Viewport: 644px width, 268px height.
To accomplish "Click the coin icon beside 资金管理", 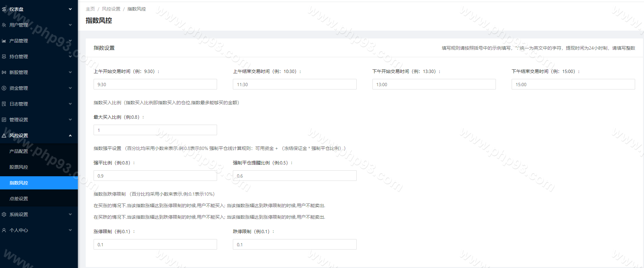I will 4,88.
